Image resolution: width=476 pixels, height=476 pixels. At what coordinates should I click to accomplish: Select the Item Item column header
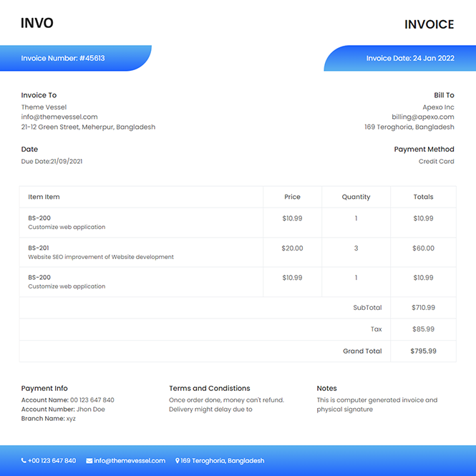pos(44,197)
